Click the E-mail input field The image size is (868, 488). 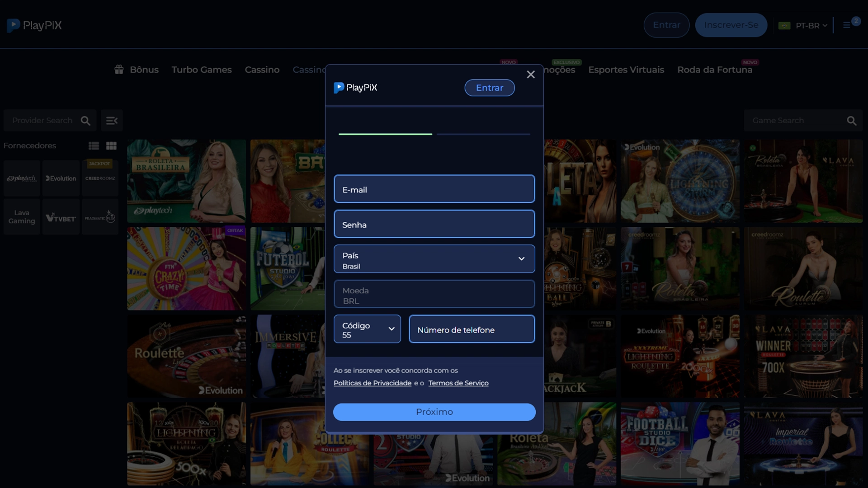point(434,189)
